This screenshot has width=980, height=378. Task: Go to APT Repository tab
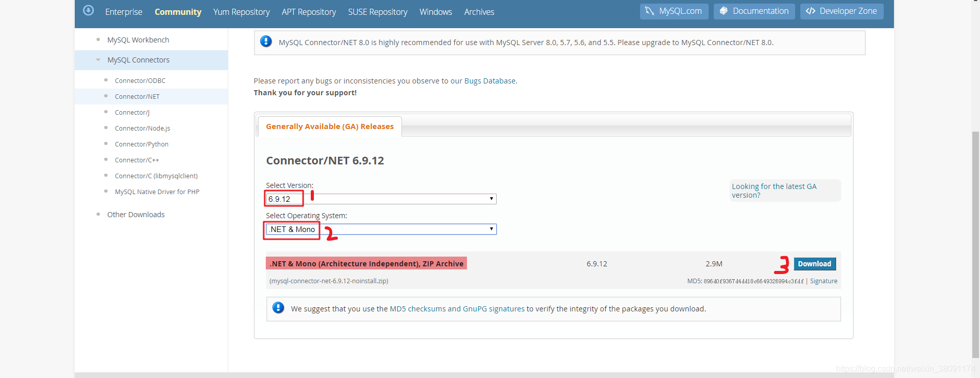point(309,12)
